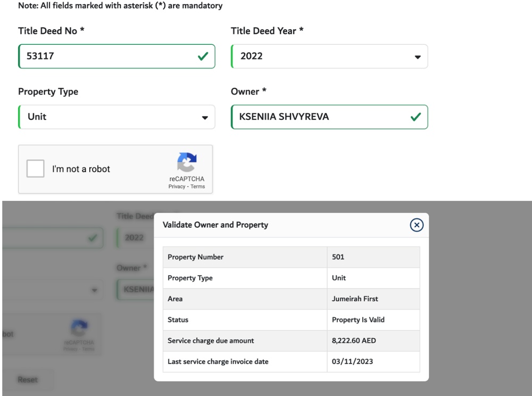Open the reCAPTCHA Terms link
This screenshot has height=396, width=532.
(x=197, y=187)
